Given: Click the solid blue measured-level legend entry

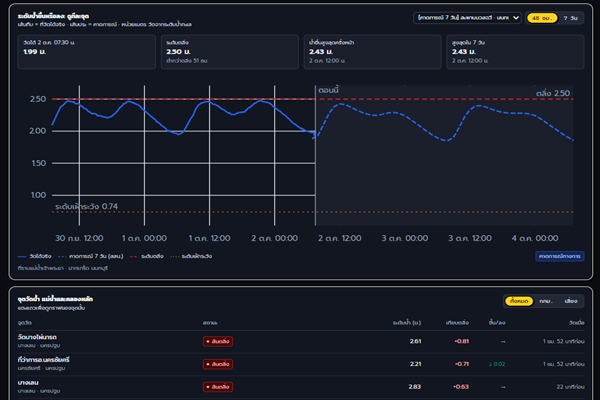Looking at the screenshot, I should [34, 256].
